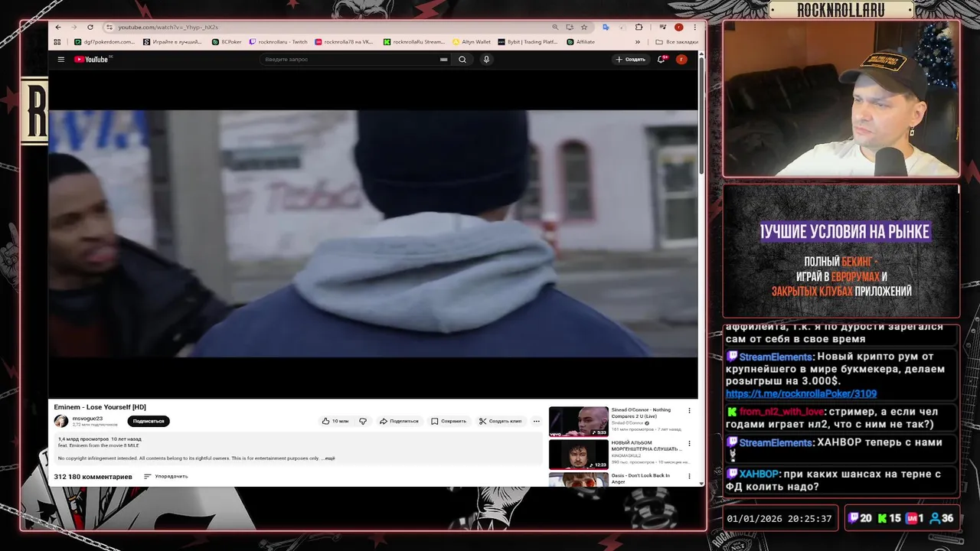Open more actions under the video
This screenshot has width=980, height=551.
click(x=536, y=421)
